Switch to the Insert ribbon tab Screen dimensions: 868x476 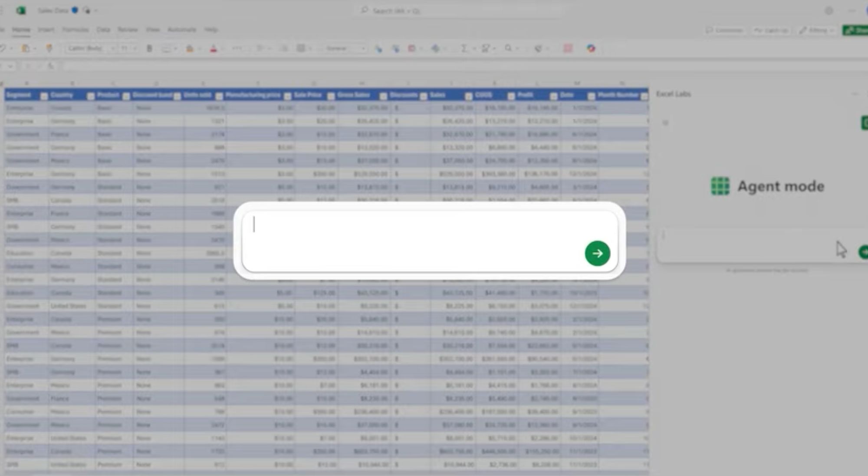pyautogui.click(x=46, y=30)
